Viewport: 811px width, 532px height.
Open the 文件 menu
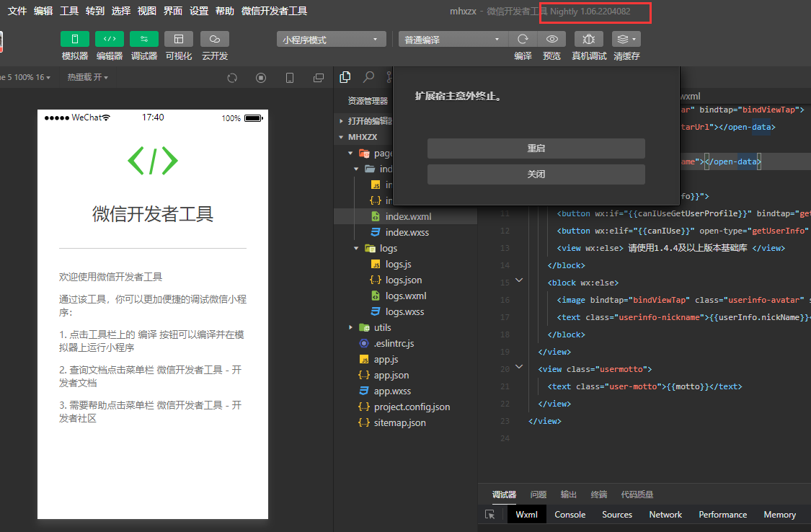[17, 11]
